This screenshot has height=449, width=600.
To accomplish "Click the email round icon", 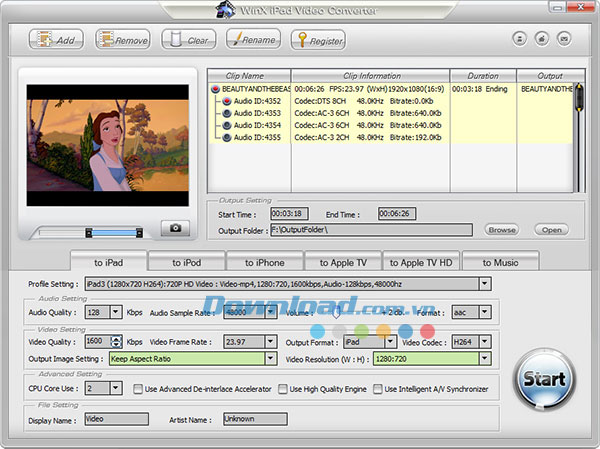I will [564, 38].
